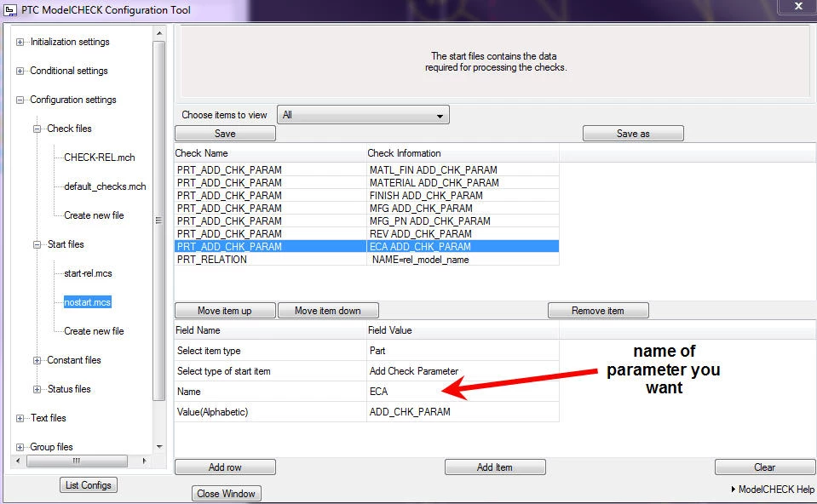The image size is (817, 504).
Task: Close the Configuration Tool window
Action: point(797,6)
